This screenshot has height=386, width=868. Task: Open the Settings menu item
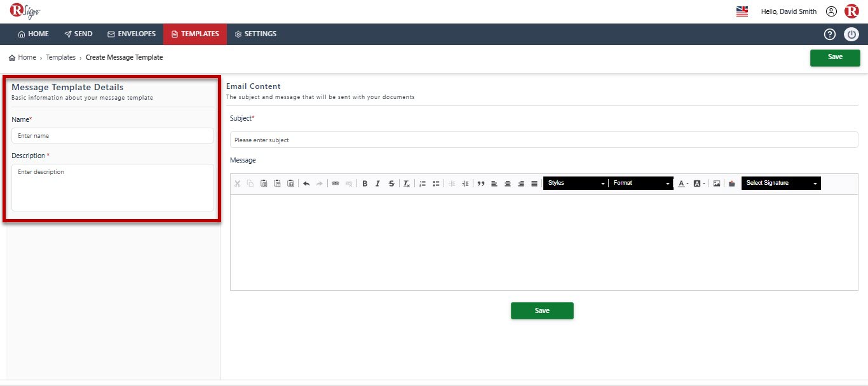[x=255, y=34]
